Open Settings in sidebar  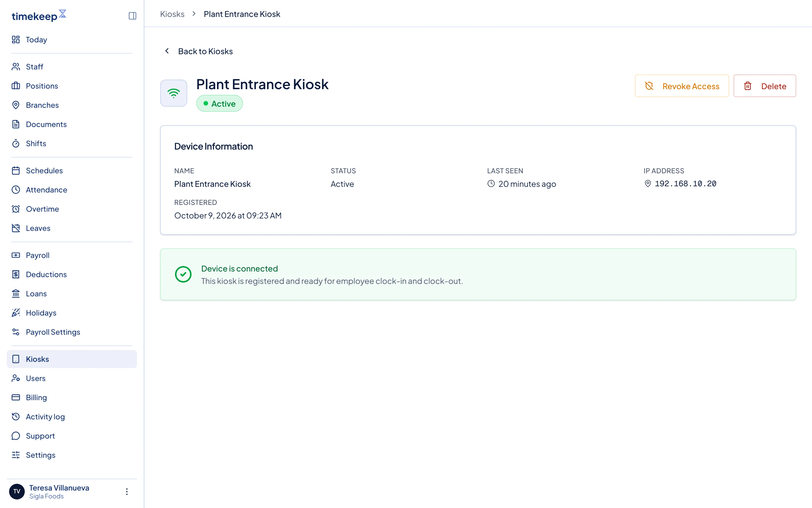(72, 455)
